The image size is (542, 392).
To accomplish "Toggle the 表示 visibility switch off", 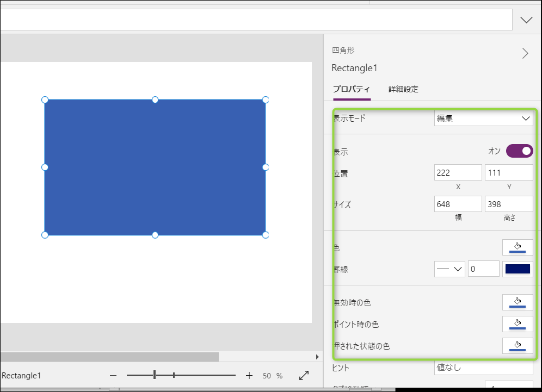I will click(519, 151).
